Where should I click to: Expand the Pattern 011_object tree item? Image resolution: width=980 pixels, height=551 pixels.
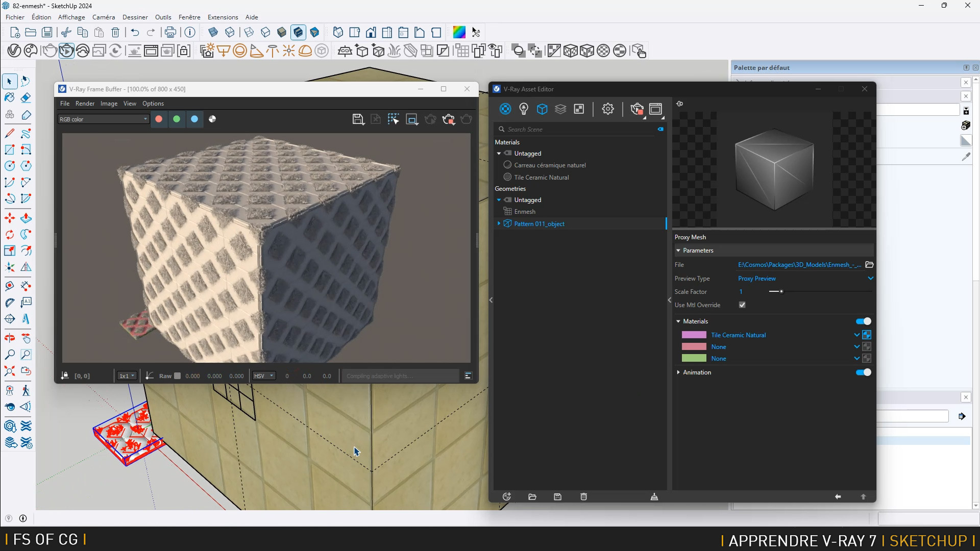(499, 223)
